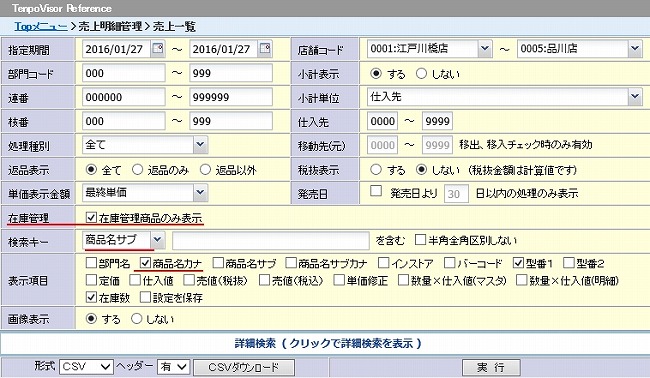Click the end date field 2016/01/27

(x=223, y=49)
